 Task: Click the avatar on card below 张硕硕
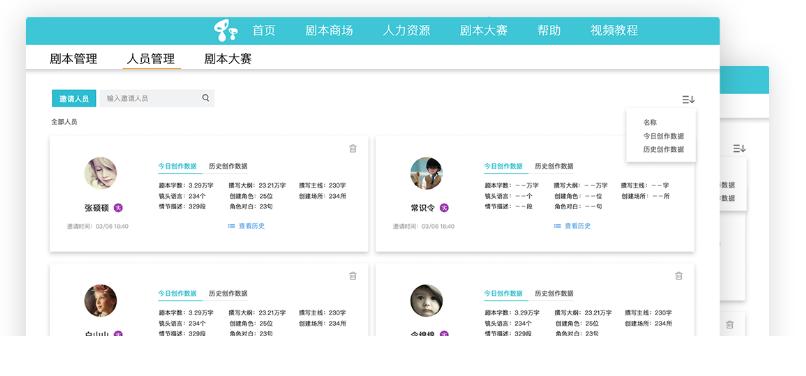coord(101,301)
